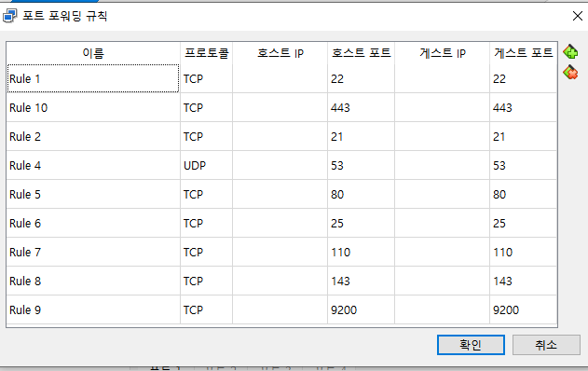Select the Rule 4 name cell
This screenshot has width=588, height=371.
point(93,165)
